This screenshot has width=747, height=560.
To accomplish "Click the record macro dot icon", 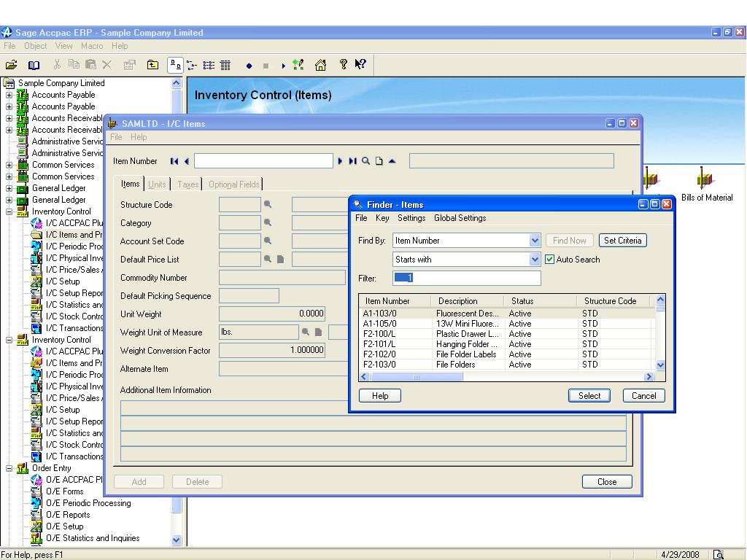I will click(x=249, y=66).
